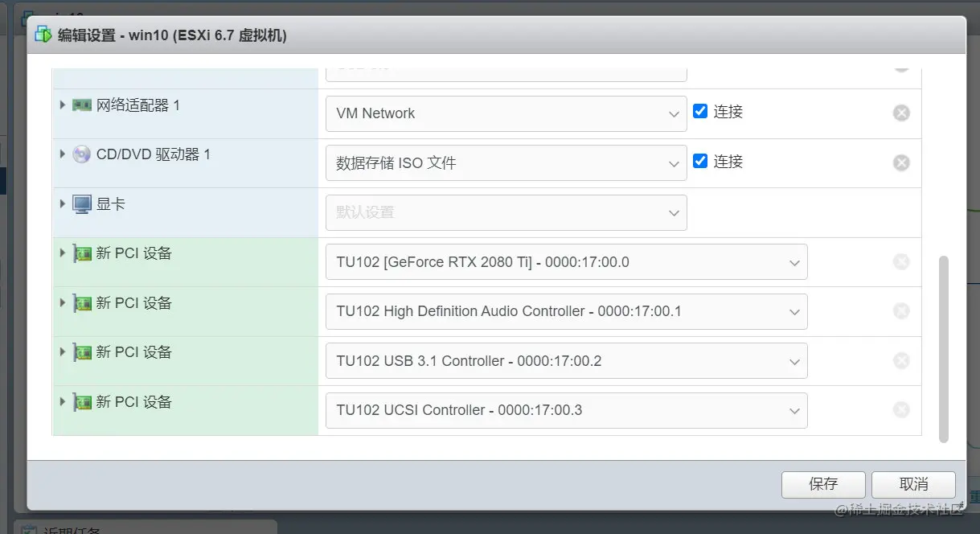
Task: Click the PCI card icon for the UCSI Controller row
Action: [x=82, y=403]
